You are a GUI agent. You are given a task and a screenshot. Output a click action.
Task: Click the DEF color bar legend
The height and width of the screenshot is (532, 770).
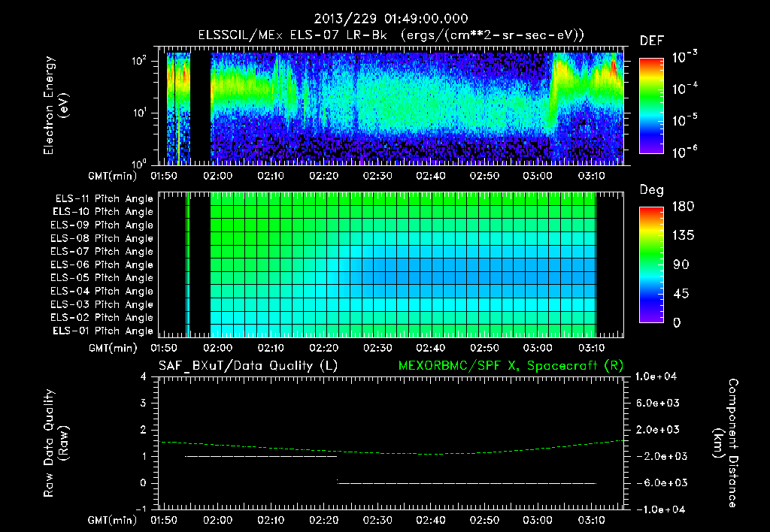(x=651, y=106)
